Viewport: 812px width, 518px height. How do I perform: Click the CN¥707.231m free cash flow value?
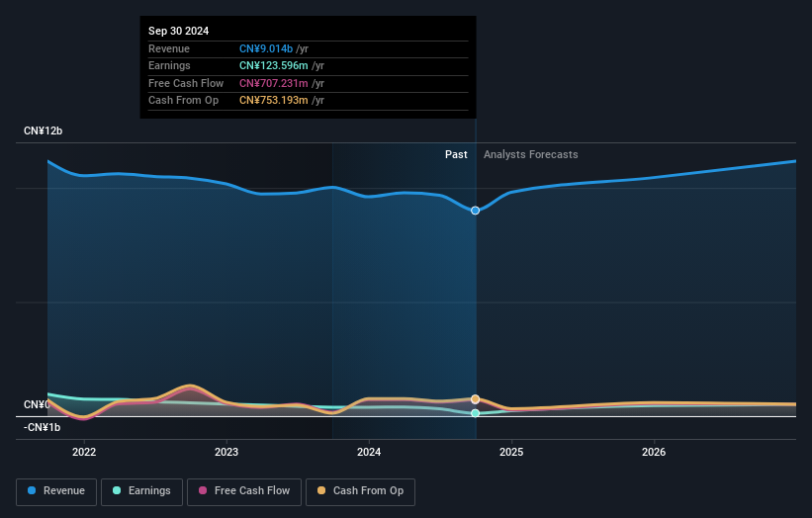click(x=273, y=83)
